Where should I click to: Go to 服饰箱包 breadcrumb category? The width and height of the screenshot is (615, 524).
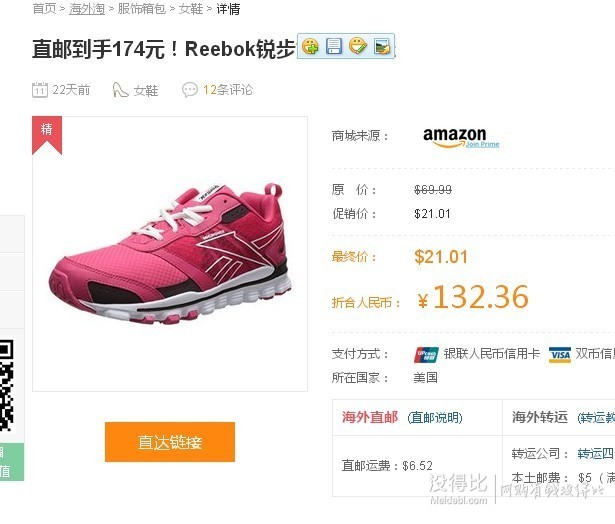(142, 9)
